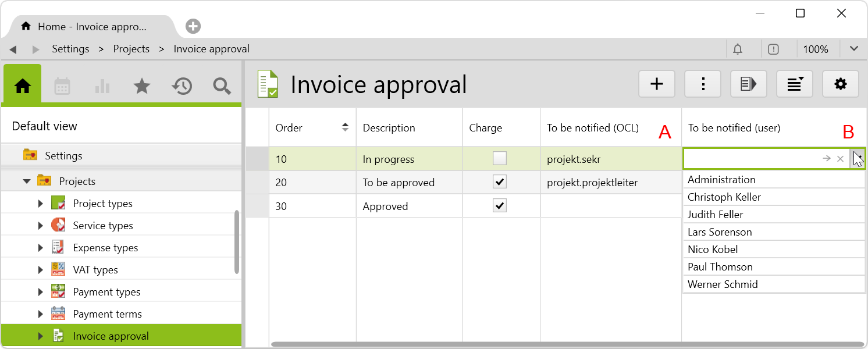868x349 pixels.
Task: Select Judith Feller from the dropdown list
Action: click(x=715, y=215)
